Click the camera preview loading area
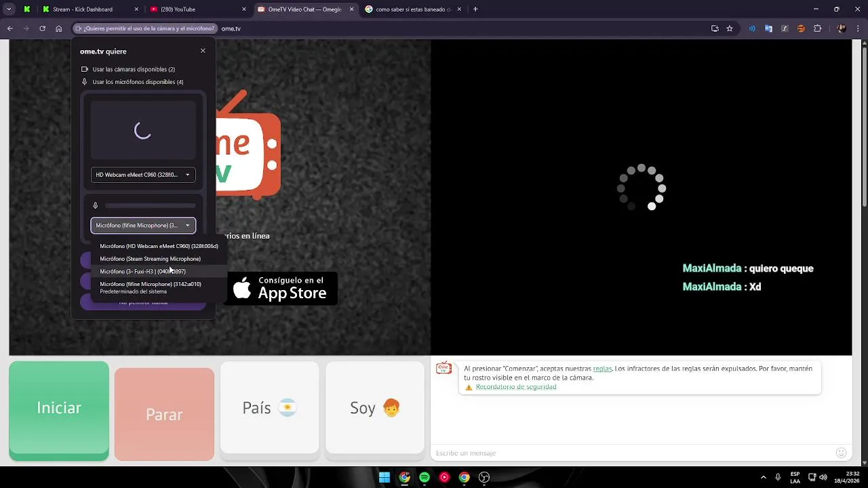This screenshot has width=868, height=488. [x=143, y=130]
